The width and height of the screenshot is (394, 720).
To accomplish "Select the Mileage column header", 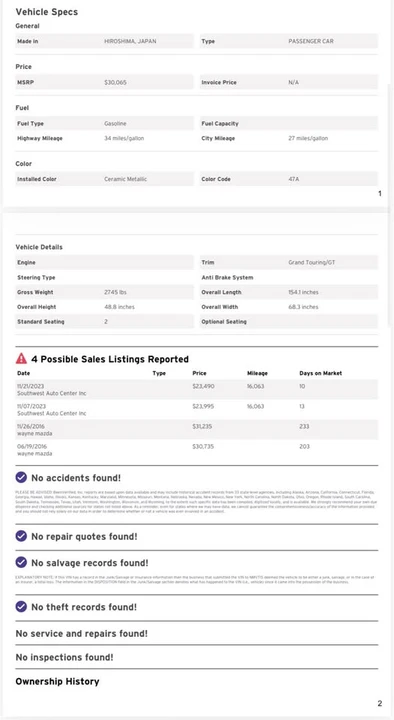I will pyautogui.click(x=257, y=373).
